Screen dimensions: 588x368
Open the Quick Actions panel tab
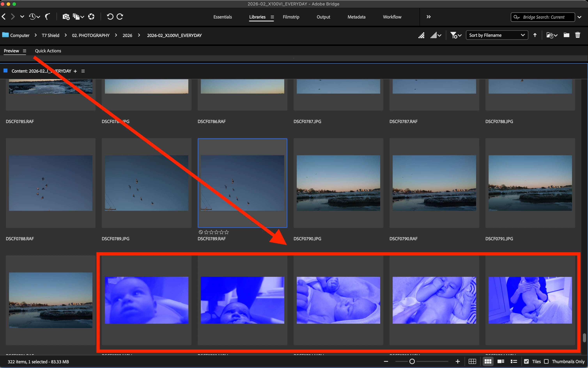48,51
